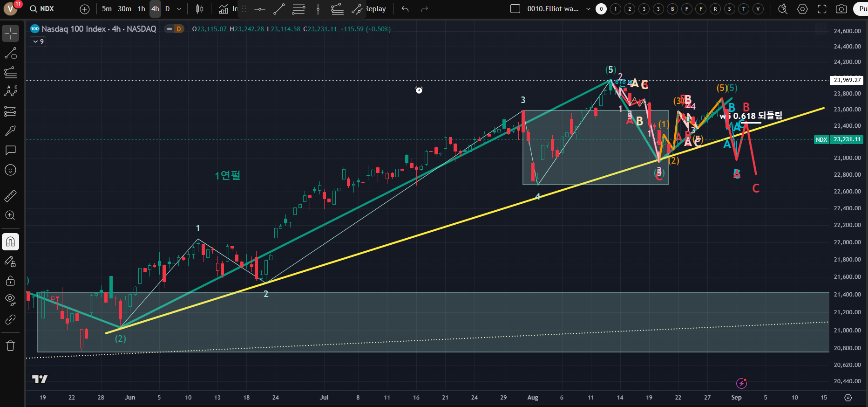Switch to the 1h timeframe
868x407 pixels.
pyautogui.click(x=142, y=9)
